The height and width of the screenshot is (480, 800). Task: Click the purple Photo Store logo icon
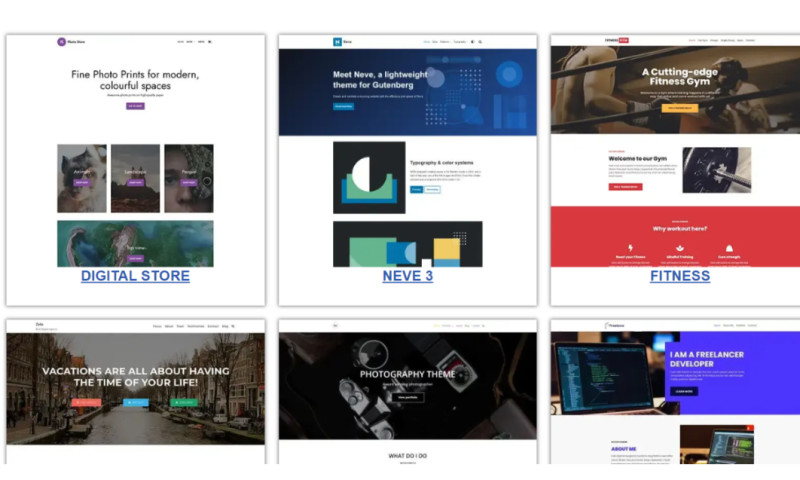62,42
